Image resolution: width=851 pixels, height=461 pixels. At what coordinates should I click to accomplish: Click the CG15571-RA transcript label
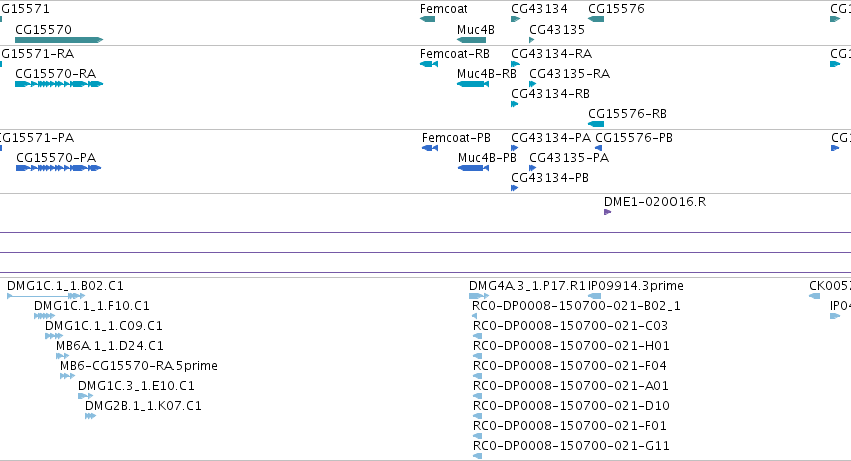pos(37,54)
